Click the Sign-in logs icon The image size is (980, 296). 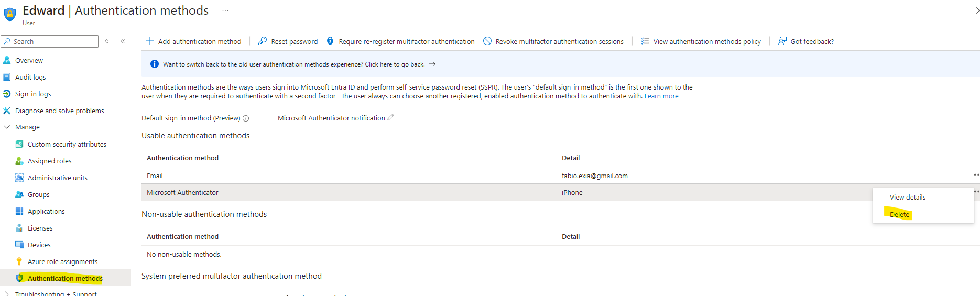coord(7,94)
